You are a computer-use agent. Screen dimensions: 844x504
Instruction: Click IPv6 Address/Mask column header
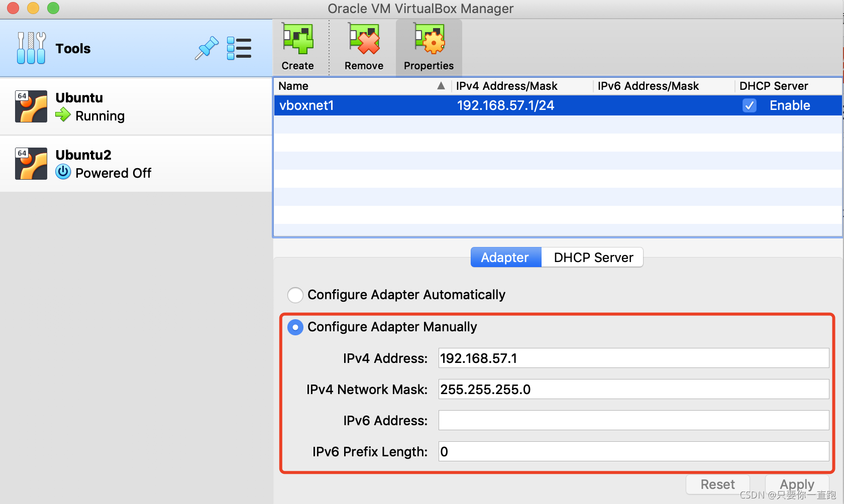(664, 86)
